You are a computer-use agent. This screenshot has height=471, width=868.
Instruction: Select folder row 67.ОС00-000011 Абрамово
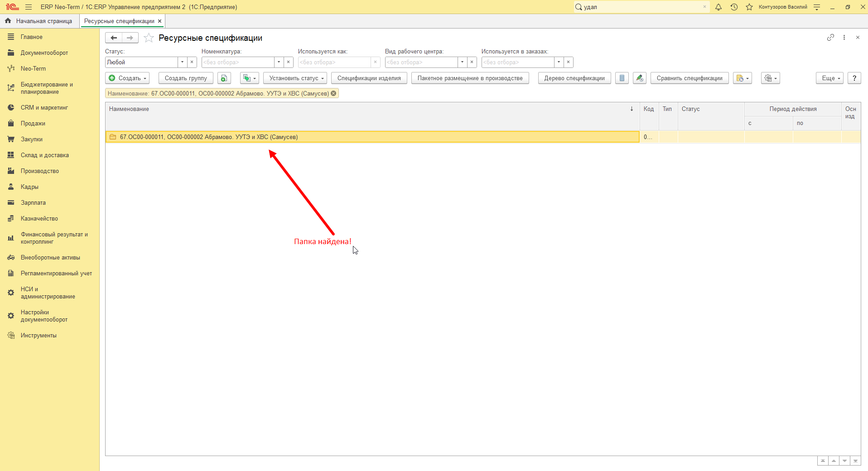[x=372, y=137]
